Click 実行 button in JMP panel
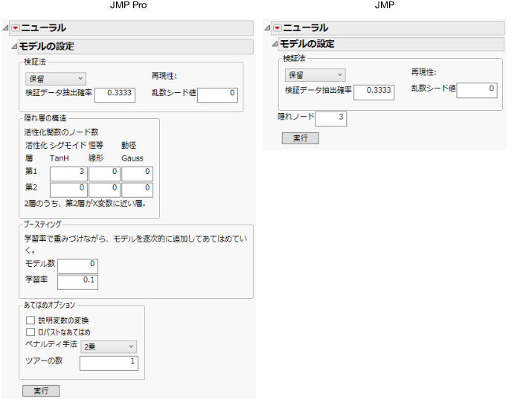Screen dimensions: 532x400 click(x=301, y=138)
